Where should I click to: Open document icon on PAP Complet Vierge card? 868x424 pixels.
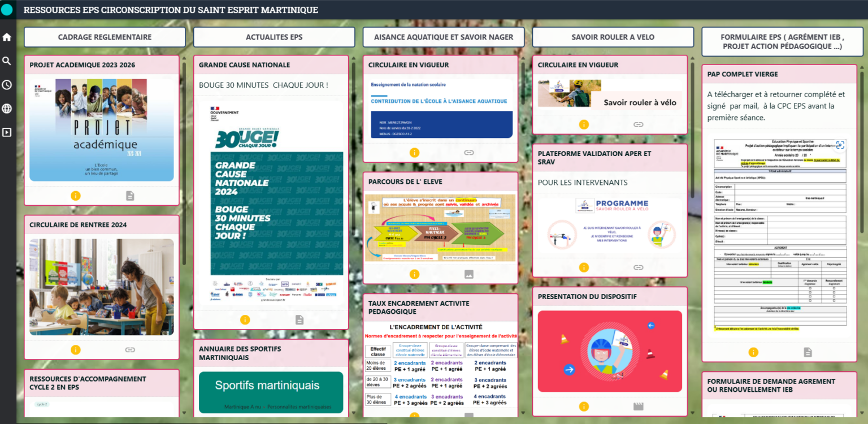pos(808,352)
